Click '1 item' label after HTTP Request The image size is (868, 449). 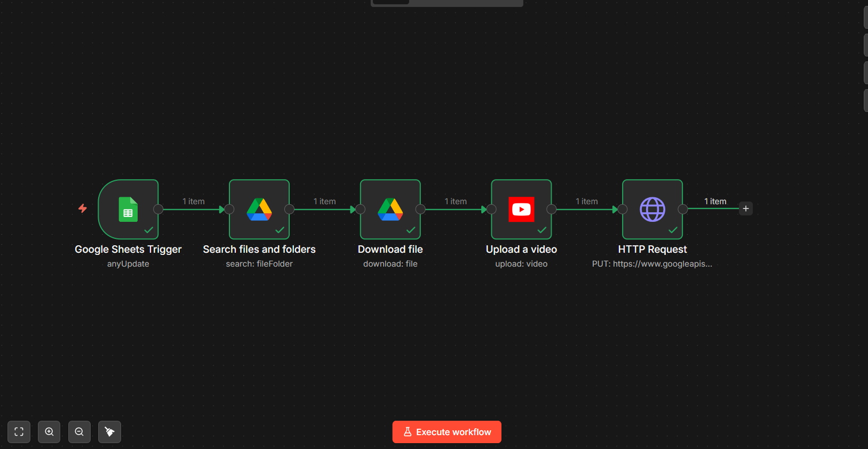coord(715,202)
